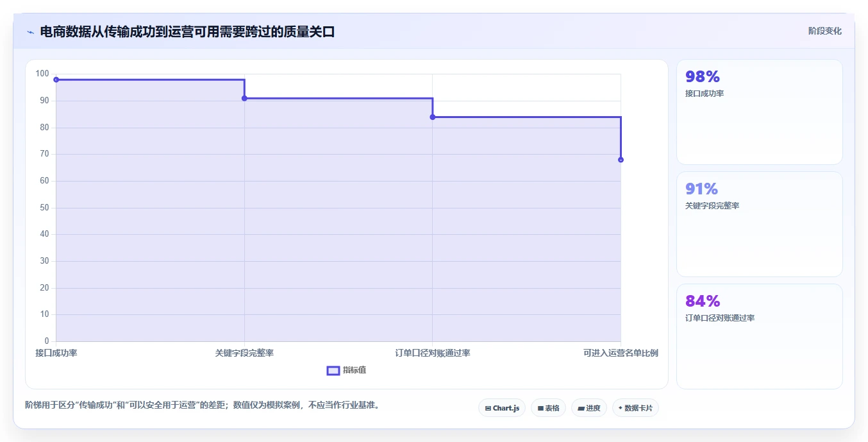Click the chart data point at 91
This screenshot has height=442, width=868.
244,98
